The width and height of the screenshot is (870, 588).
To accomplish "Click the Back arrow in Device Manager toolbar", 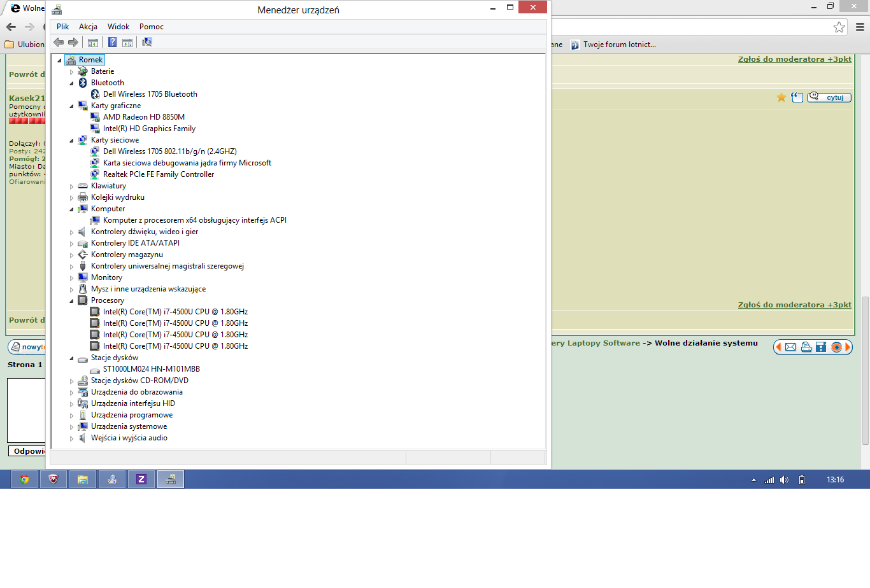I will 59,42.
